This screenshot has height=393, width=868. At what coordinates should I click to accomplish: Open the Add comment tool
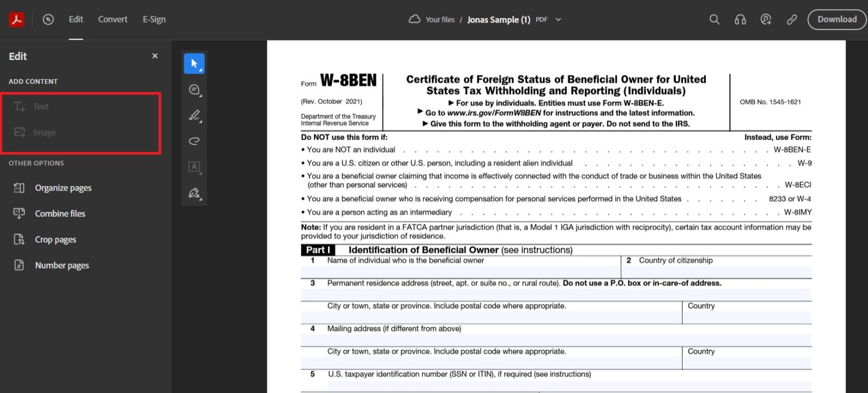pos(194,89)
